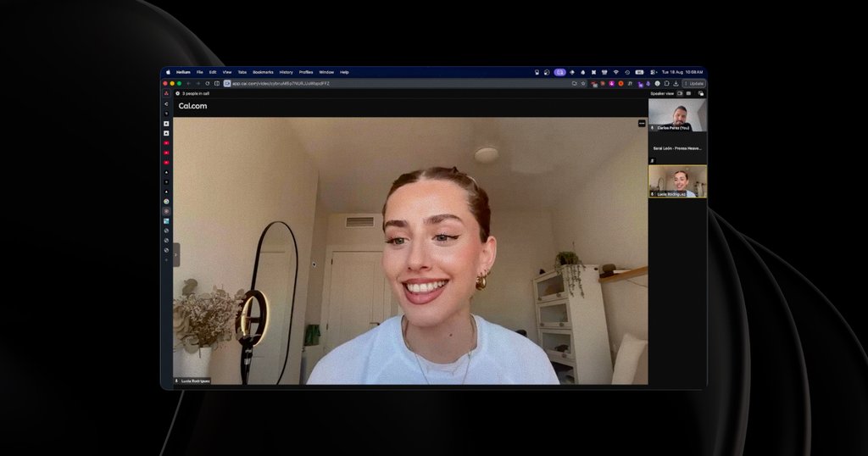Select Saral León participant tile
This screenshot has height=456, width=868.
click(x=677, y=148)
